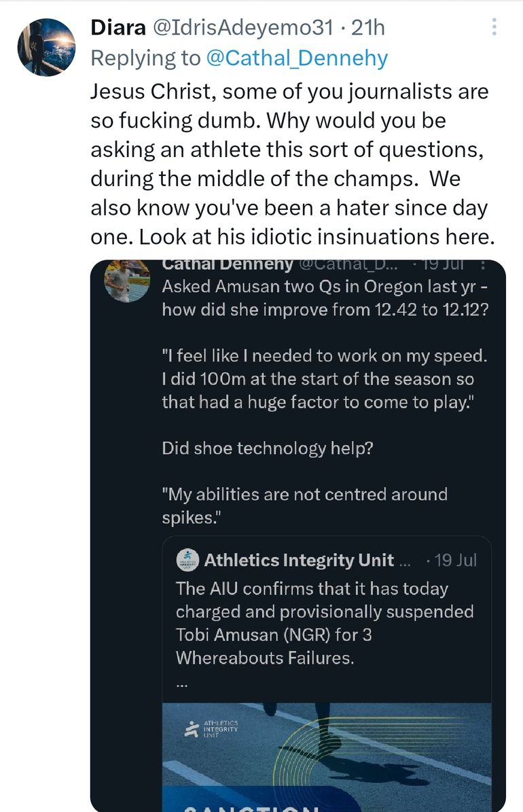Click the Athletics Integrity Unit avatar icon

tap(187, 560)
